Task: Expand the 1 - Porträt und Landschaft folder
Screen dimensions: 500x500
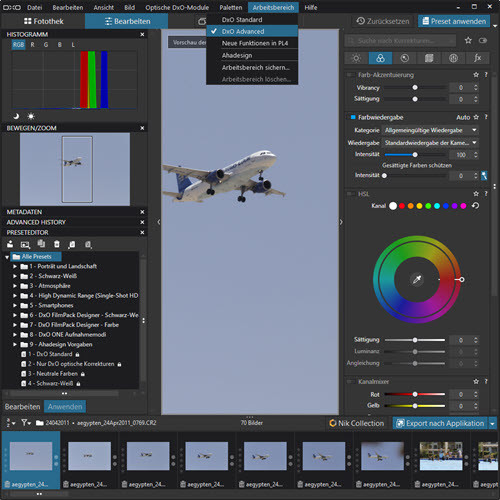Action: point(15,266)
